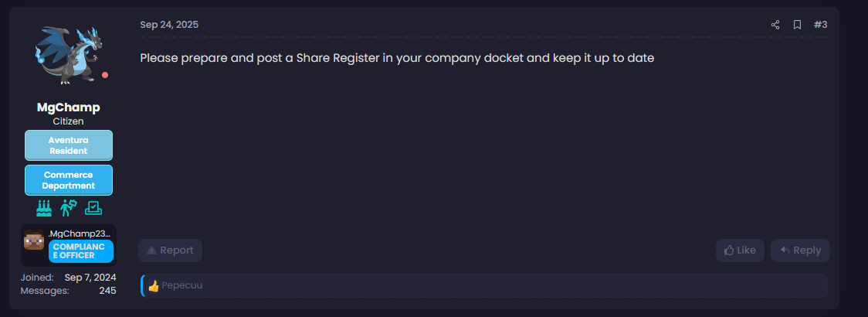Click the share post icon
This screenshot has height=317, width=868.
[775, 25]
